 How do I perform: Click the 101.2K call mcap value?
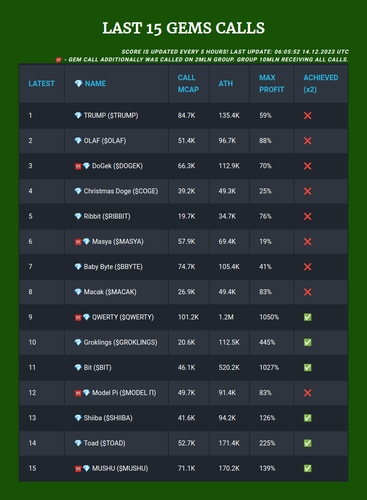pyautogui.click(x=188, y=317)
